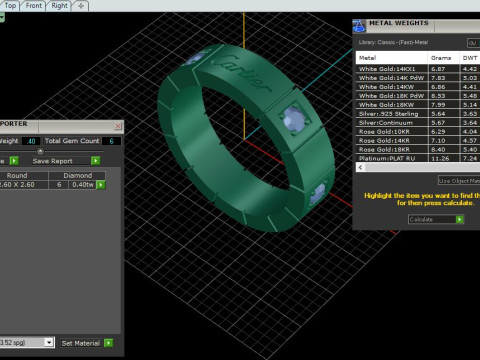Add a new viewport tab

(x=81, y=6)
